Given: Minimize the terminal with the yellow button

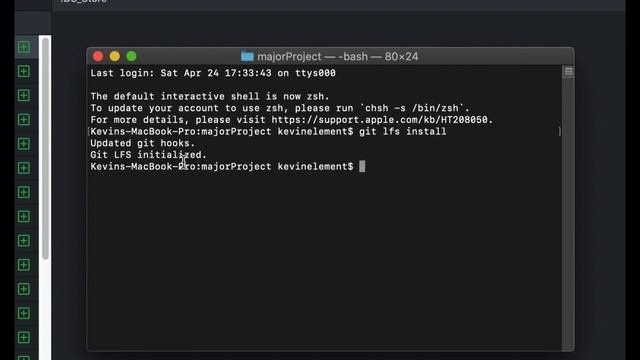Looking at the screenshot, I should point(115,56).
